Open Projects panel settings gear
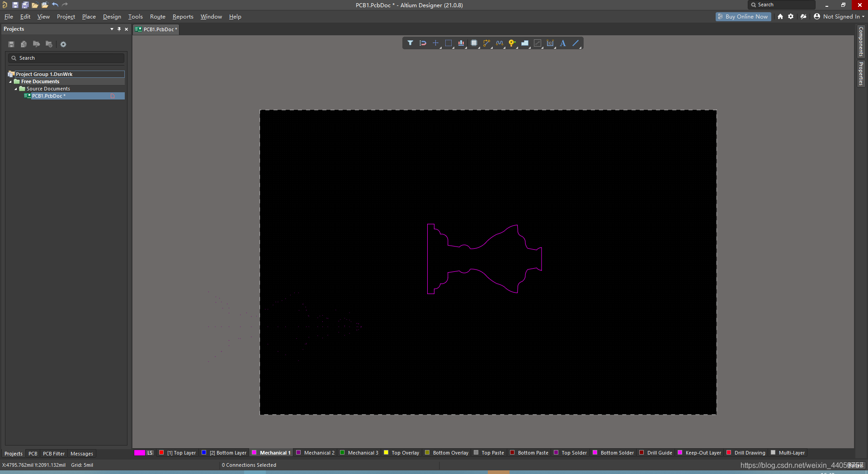 point(63,44)
